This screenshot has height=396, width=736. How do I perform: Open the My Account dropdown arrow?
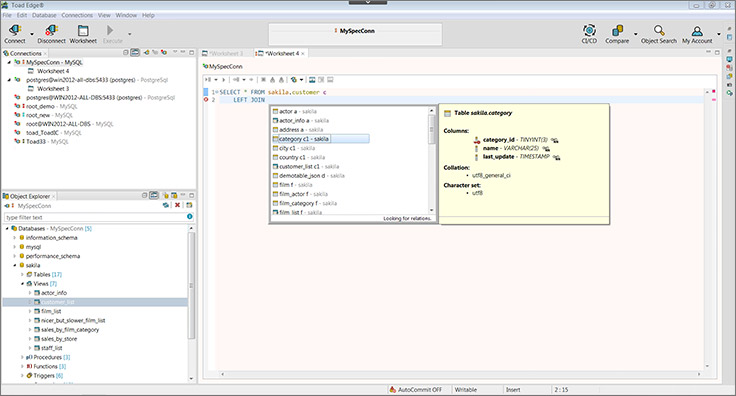pyautogui.click(x=719, y=34)
